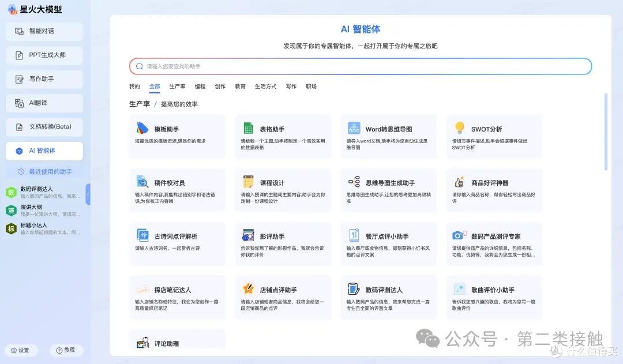This screenshot has width=623, height=364.
Task: Click the search magnifier icon
Action: coord(140,66)
